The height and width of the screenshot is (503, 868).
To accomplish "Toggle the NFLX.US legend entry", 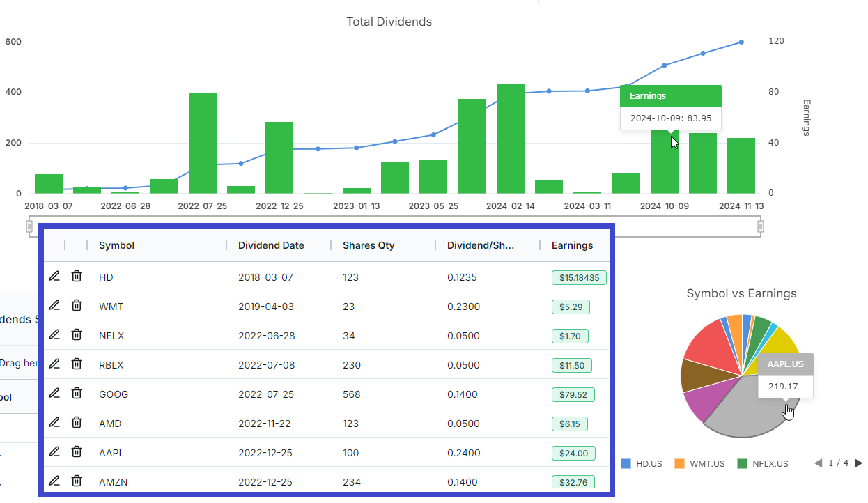I will pyautogui.click(x=762, y=463).
